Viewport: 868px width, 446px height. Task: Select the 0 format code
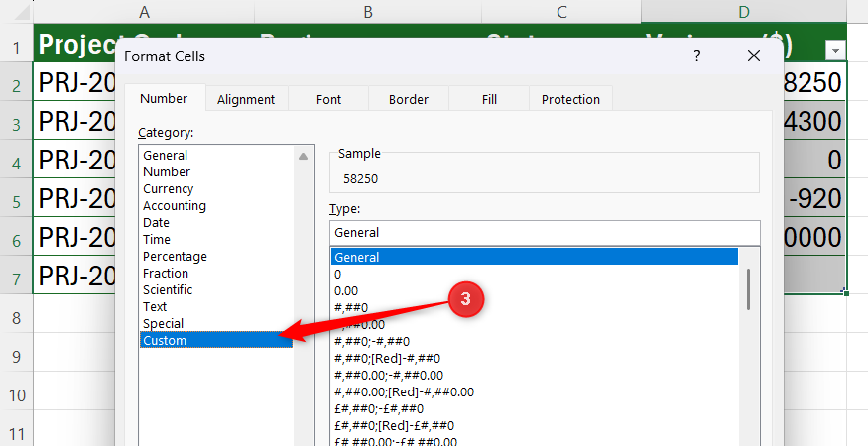535,274
